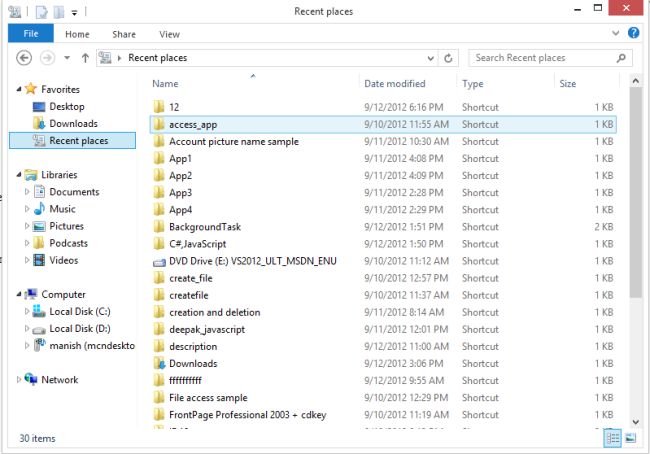Open the Share ribbon tab
This screenshot has height=454, width=650.
124,34
